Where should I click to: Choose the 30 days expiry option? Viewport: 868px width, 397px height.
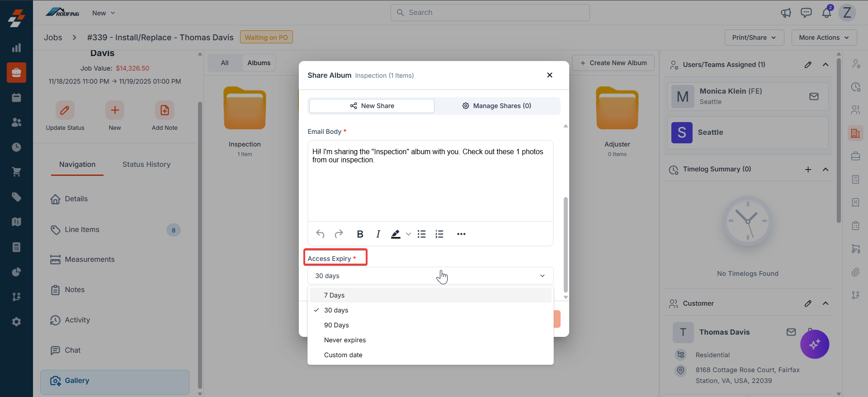click(x=430, y=310)
